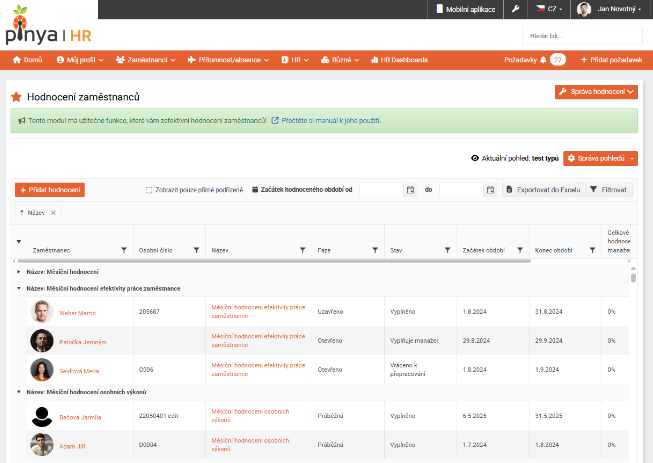Open the Různé menu
Screen dimensions: 653x463
[340, 60]
